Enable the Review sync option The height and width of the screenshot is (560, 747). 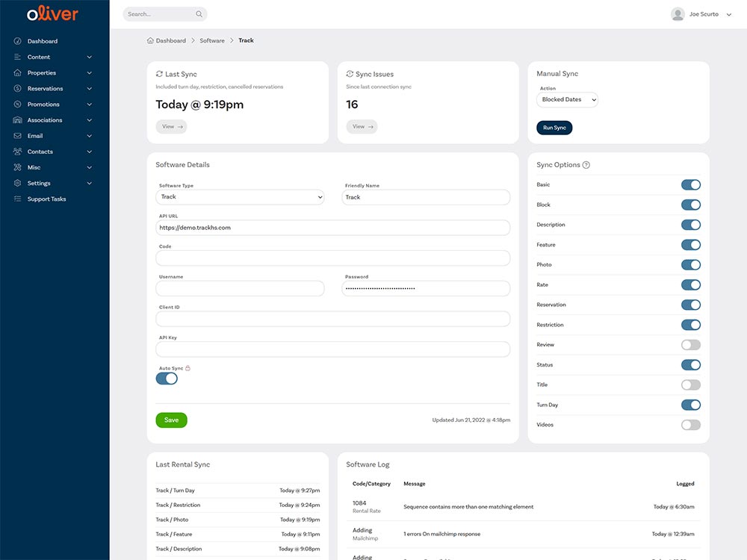690,345
